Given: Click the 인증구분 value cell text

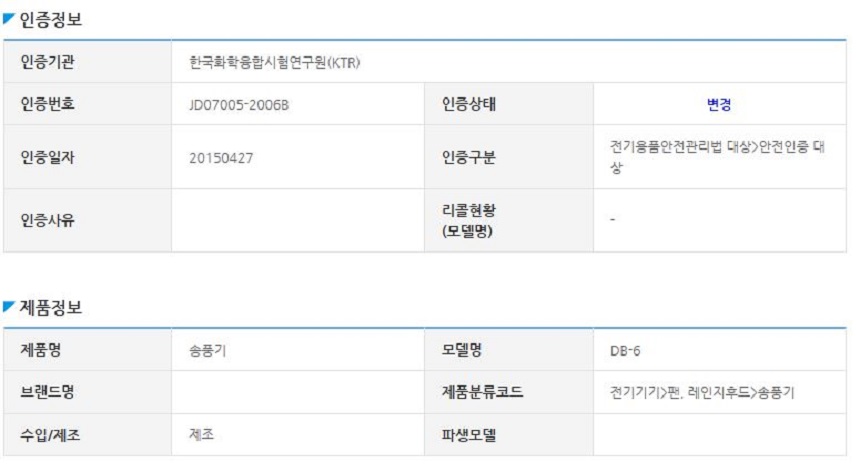Looking at the screenshot, I should tap(717, 157).
